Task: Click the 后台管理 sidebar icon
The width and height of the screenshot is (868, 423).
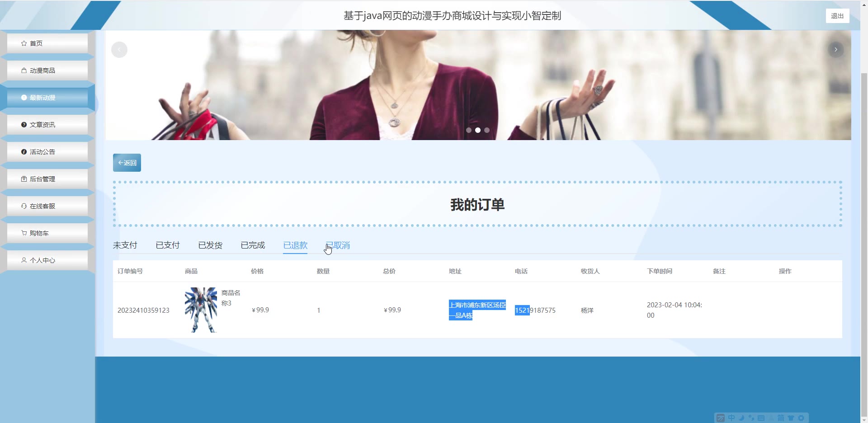Action: click(x=24, y=179)
